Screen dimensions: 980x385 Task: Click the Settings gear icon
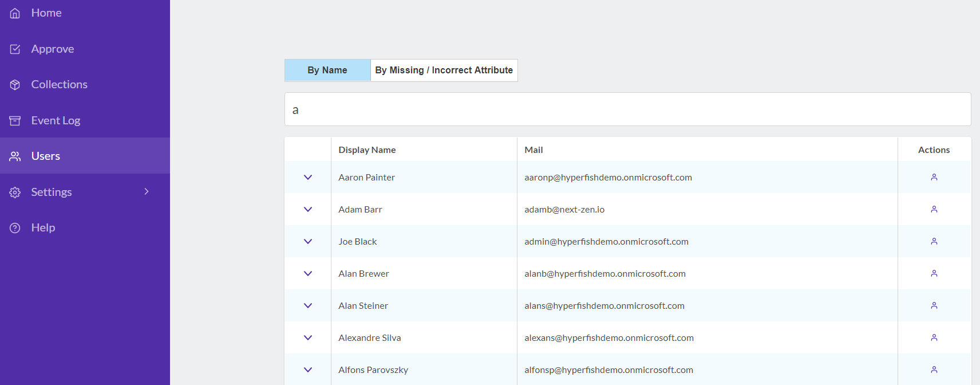click(15, 192)
